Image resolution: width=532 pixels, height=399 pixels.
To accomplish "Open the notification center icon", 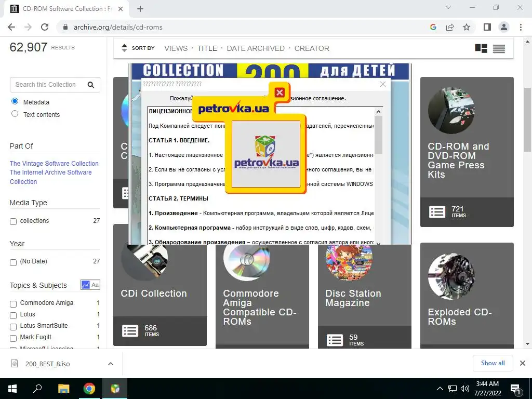I will pos(516,389).
